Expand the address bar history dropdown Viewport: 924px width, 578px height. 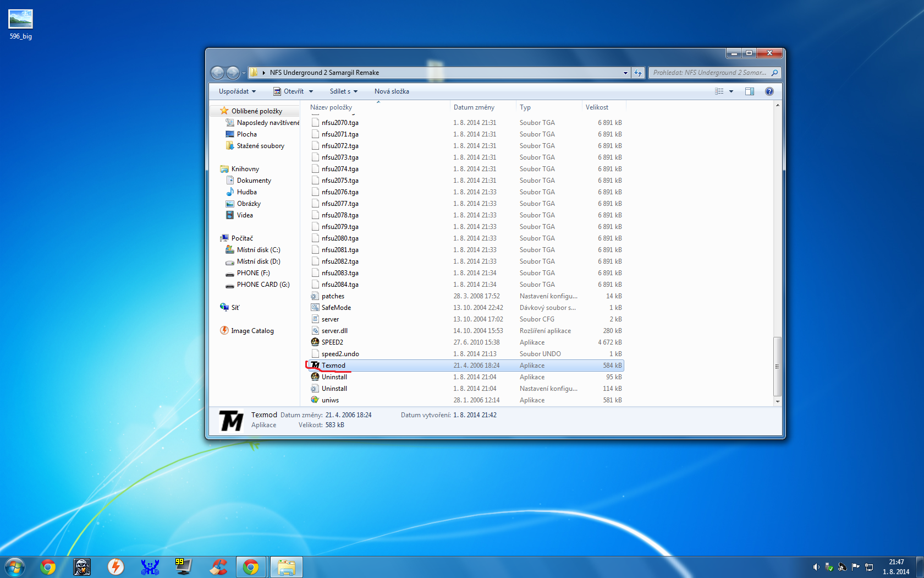pyautogui.click(x=625, y=73)
